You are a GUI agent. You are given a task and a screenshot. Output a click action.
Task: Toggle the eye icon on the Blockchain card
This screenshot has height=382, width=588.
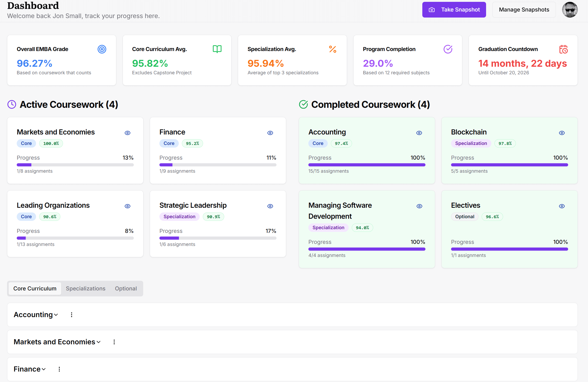(x=562, y=133)
